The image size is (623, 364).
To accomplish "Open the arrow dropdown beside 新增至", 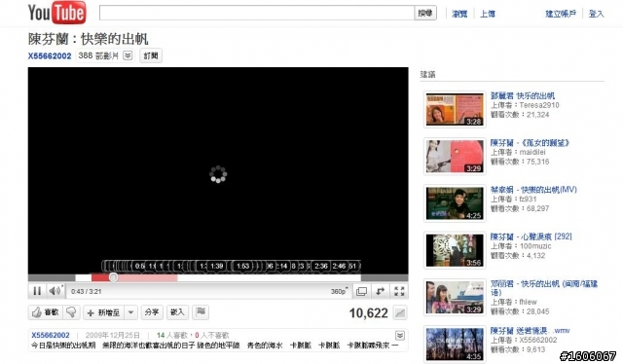I will [x=130, y=312].
